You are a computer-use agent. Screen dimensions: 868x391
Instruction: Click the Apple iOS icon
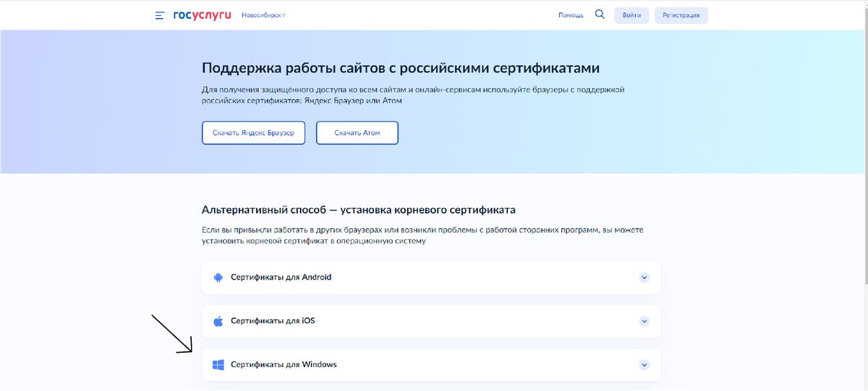pos(218,321)
